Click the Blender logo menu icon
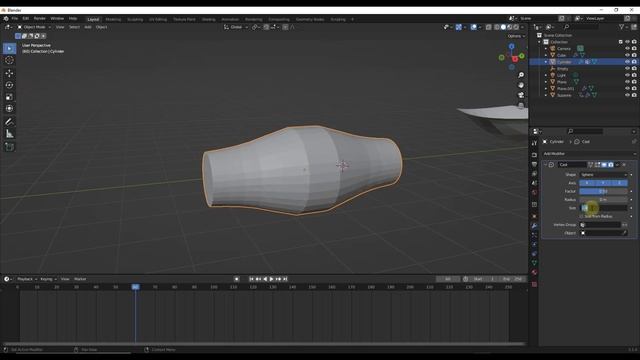This screenshot has height=360, width=640. [6, 19]
